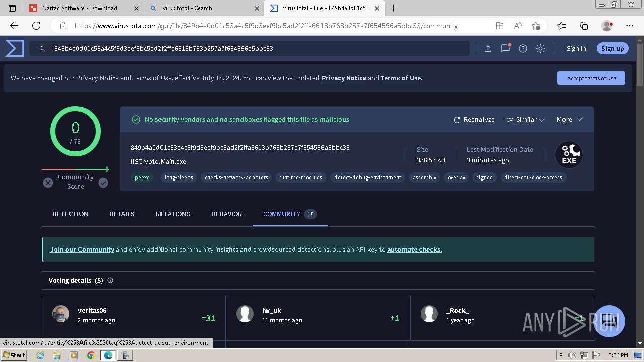Open the Privacy Notice link
Image resolution: width=644 pixels, height=362 pixels.
[x=344, y=78]
